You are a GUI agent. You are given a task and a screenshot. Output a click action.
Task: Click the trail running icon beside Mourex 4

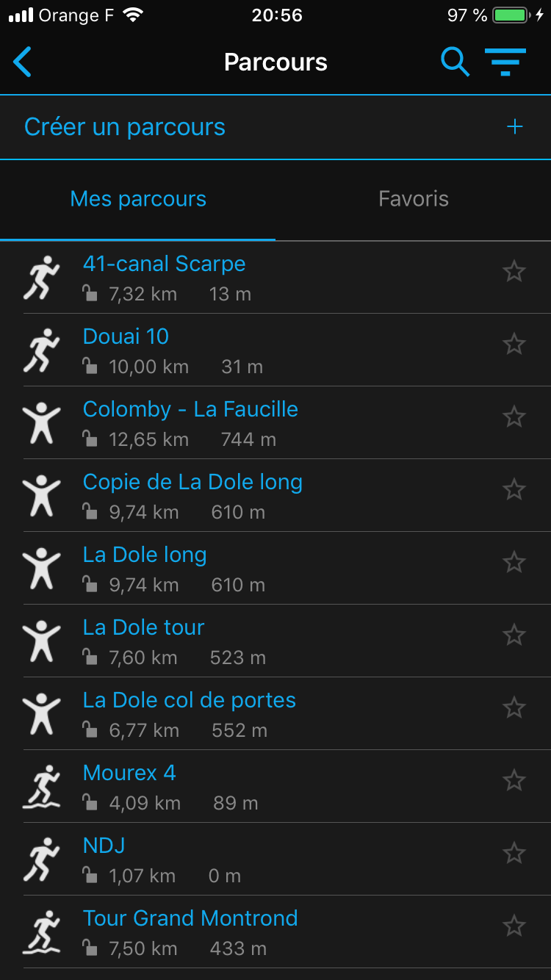[x=41, y=787]
